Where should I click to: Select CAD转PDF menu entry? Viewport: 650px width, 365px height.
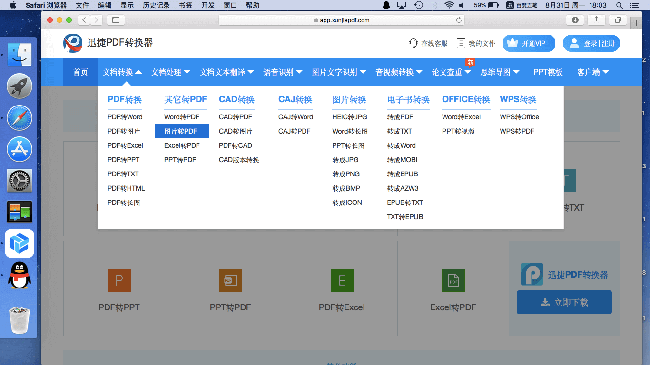tap(235, 117)
